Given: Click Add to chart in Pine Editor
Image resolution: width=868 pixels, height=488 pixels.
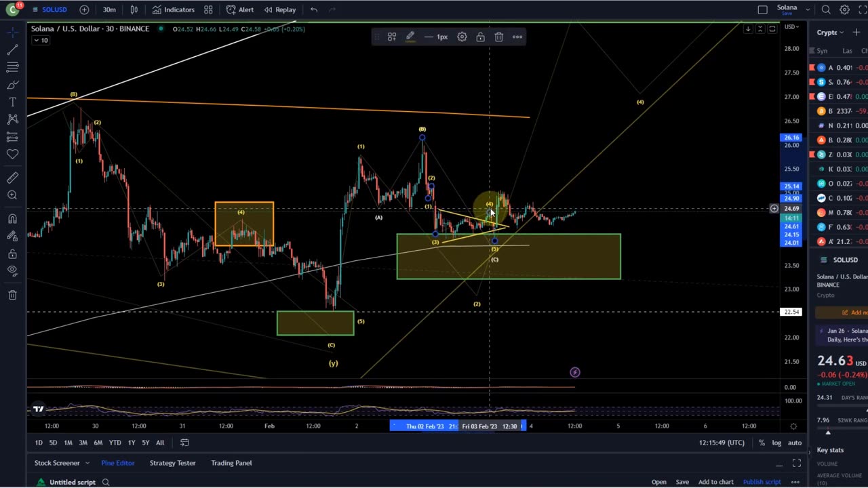Looking at the screenshot, I should point(716,482).
